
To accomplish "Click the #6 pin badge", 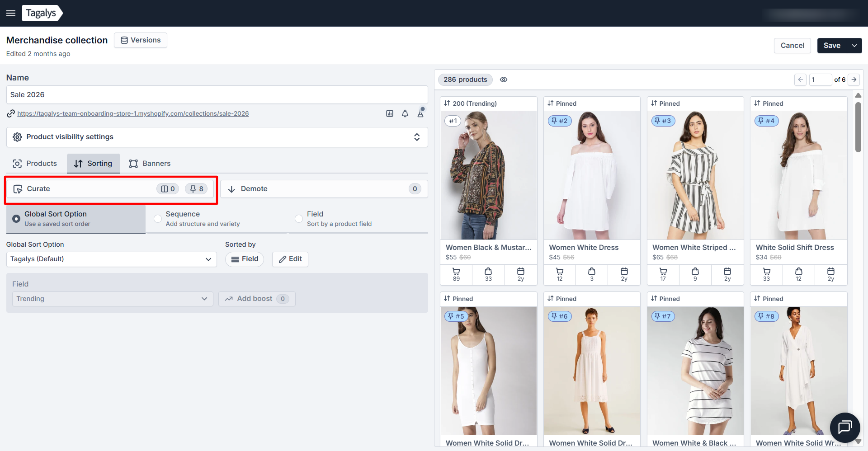I will click(560, 316).
